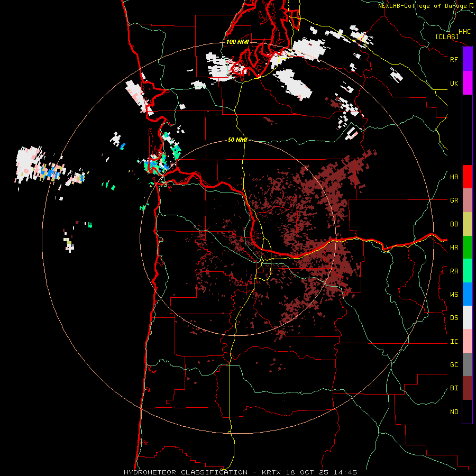
Task: Click the UK magenta legend color swatch
Action: [467, 83]
